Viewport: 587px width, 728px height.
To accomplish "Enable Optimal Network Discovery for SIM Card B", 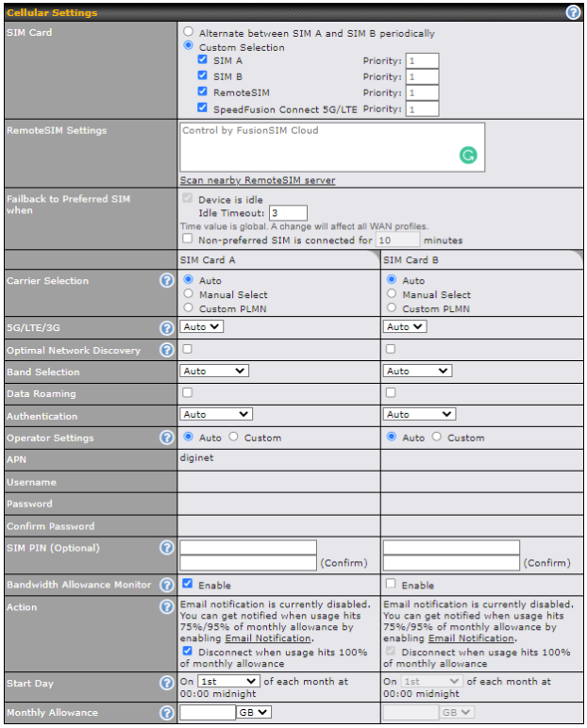I will (391, 349).
